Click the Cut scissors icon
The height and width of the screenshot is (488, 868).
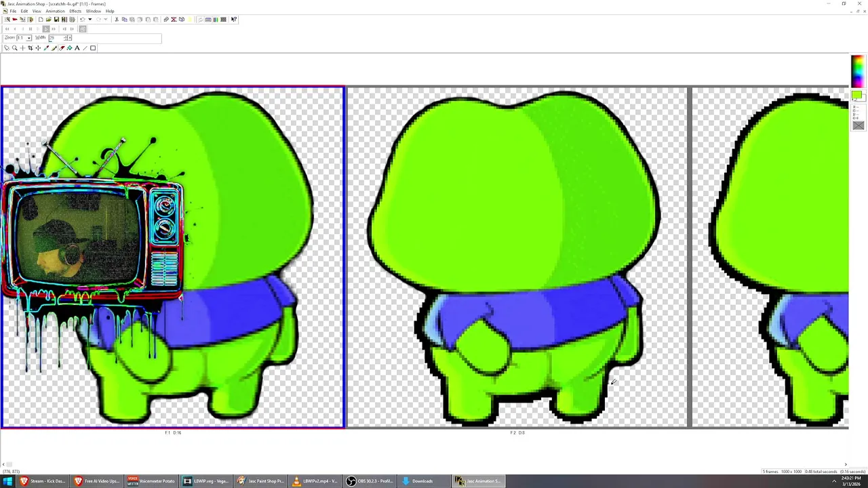pyautogui.click(x=117, y=20)
